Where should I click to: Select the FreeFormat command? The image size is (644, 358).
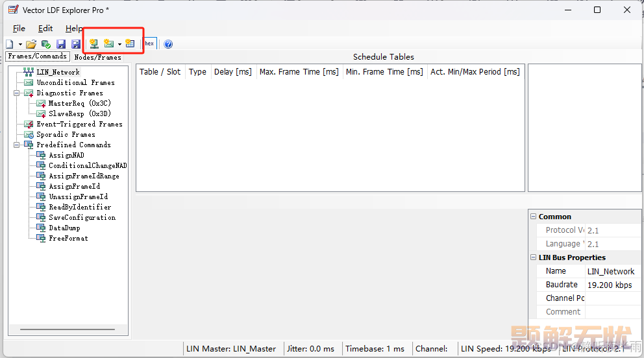tap(68, 238)
